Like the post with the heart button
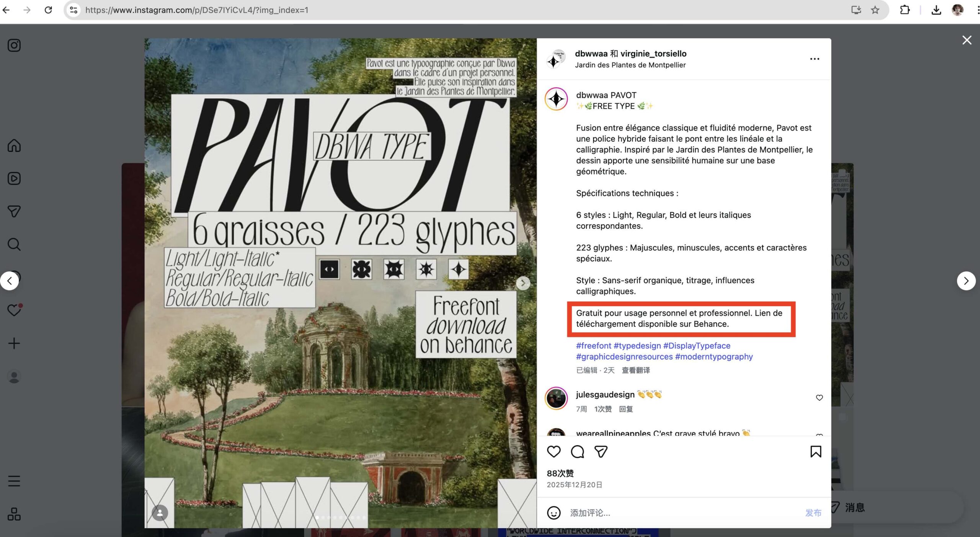 click(554, 452)
